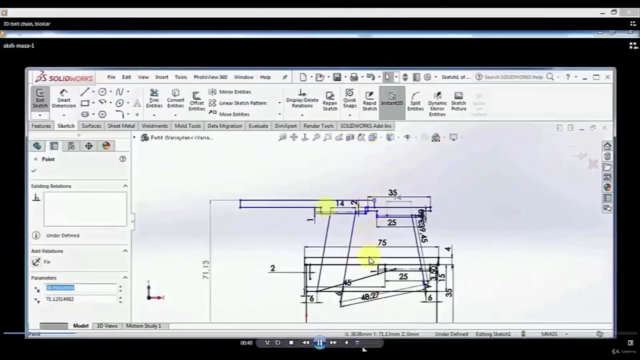Click the X coordinate parameter field

(81, 288)
